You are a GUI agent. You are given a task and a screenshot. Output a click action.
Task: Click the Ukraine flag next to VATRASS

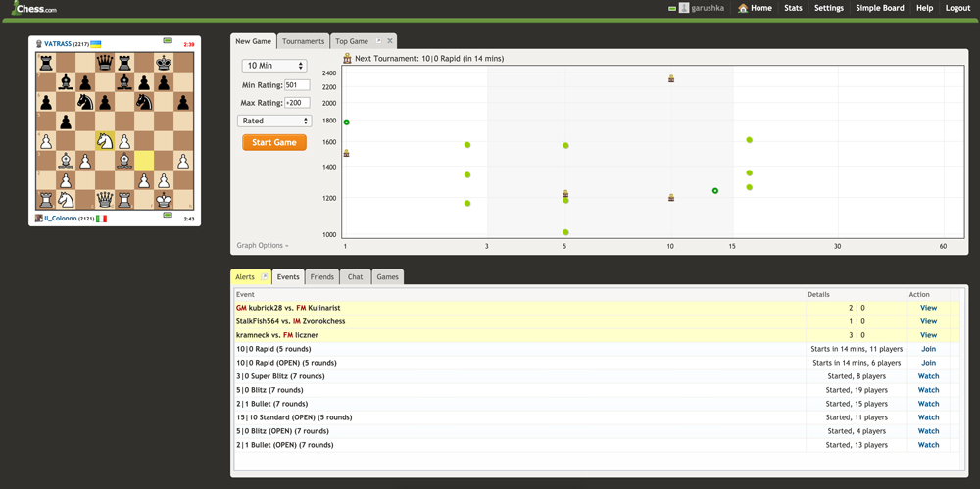[x=96, y=44]
